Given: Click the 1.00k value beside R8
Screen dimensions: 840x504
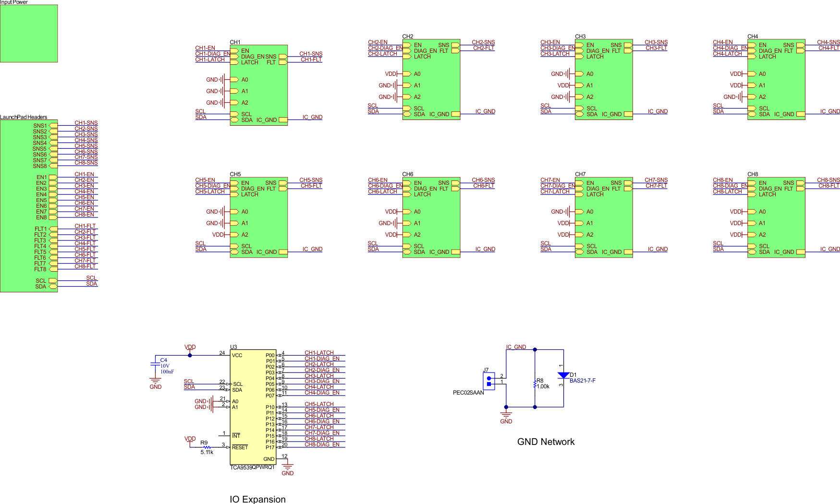Looking at the screenshot, I should click(543, 386).
